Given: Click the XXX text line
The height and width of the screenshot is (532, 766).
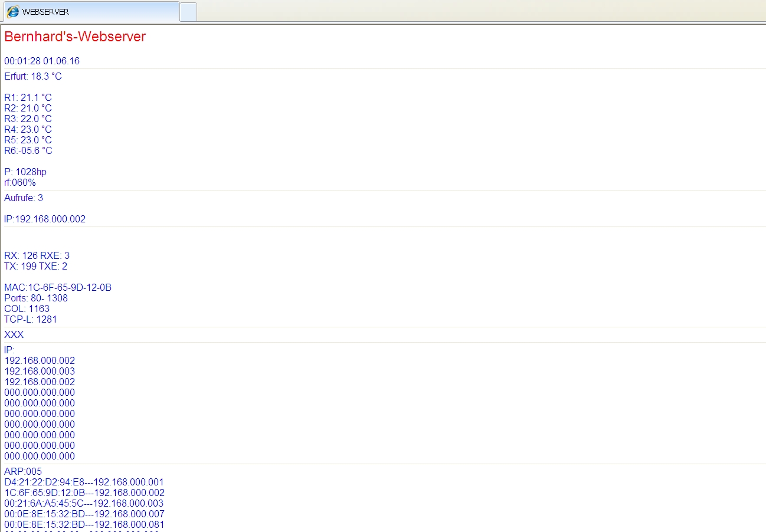Looking at the screenshot, I should pos(14,334).
